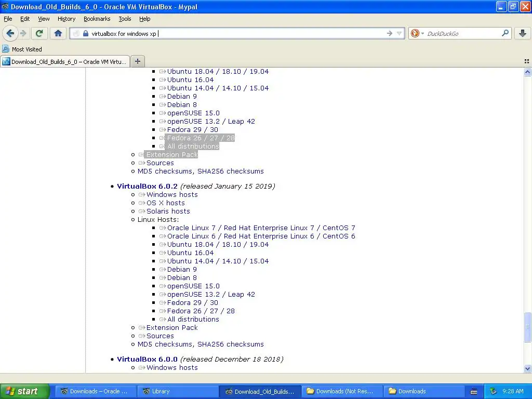Click the highlighted Extension Pack link

point(172,155)
